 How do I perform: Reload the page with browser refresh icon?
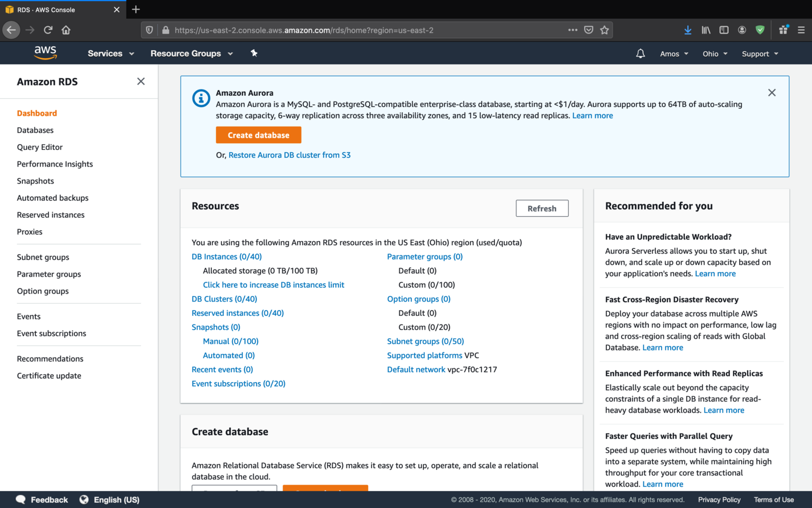point(48,30)
